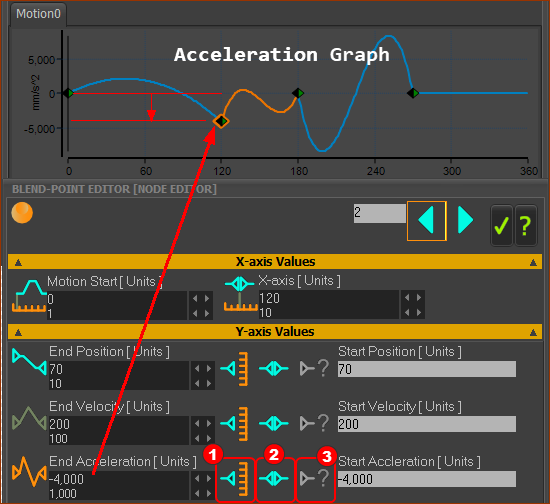The height and width of the screenshot is (504, 550).
Task: Collapse Y-axis Values using right-side triangle
Action: tap(533, 332)
